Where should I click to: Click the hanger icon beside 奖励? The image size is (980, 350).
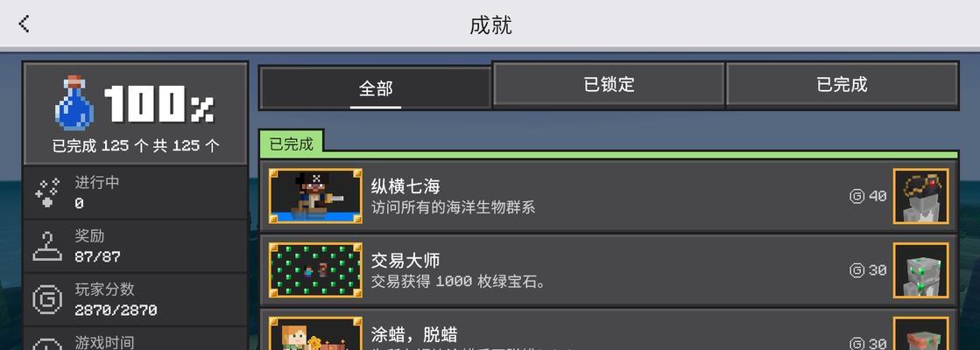[x=47, y=247]
